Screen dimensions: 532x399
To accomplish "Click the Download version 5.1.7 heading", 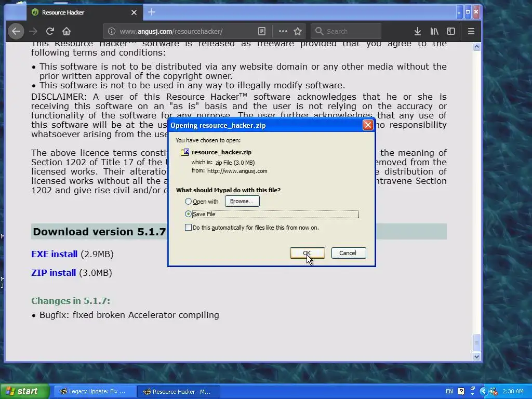I will [99, 232].
